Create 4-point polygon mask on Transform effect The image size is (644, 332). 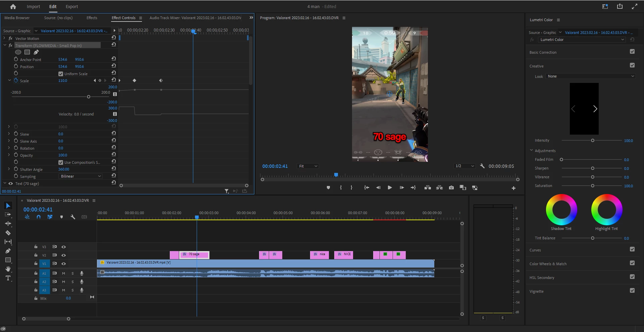tap(27, 52)
